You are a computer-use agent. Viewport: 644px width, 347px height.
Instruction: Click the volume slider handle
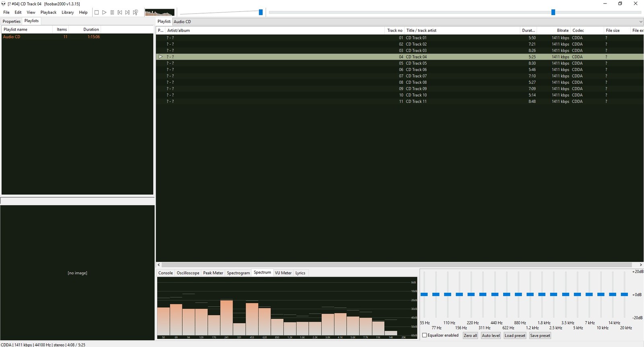click(261, 12)
